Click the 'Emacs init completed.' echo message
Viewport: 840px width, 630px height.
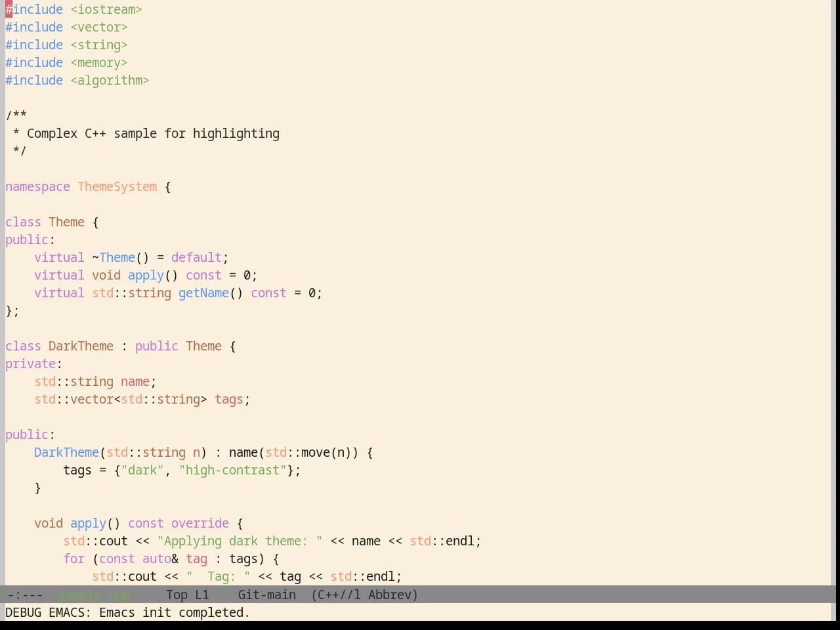click(175, 612)
